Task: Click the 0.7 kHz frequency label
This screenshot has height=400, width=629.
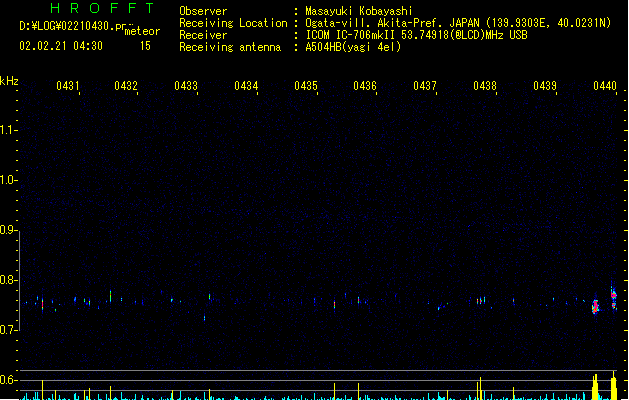Action: [x=8, y=330]
